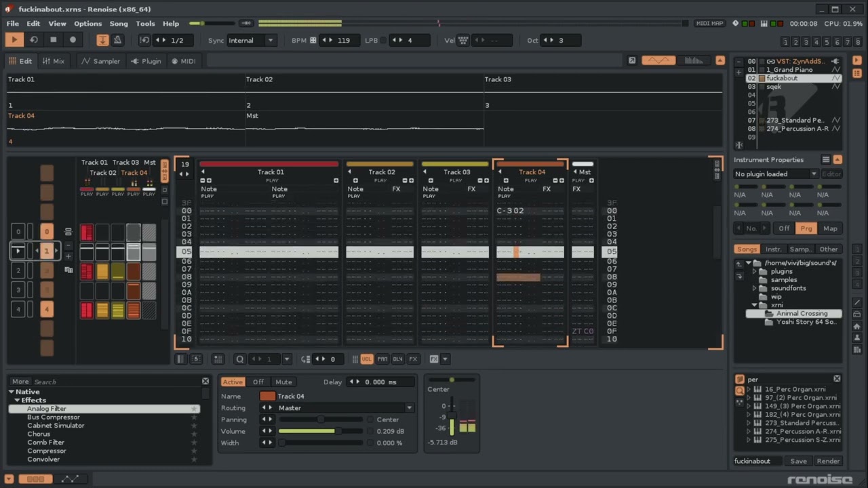Click the loop pattern playback button
868x488 pixels.
click(x=34, y=40)
